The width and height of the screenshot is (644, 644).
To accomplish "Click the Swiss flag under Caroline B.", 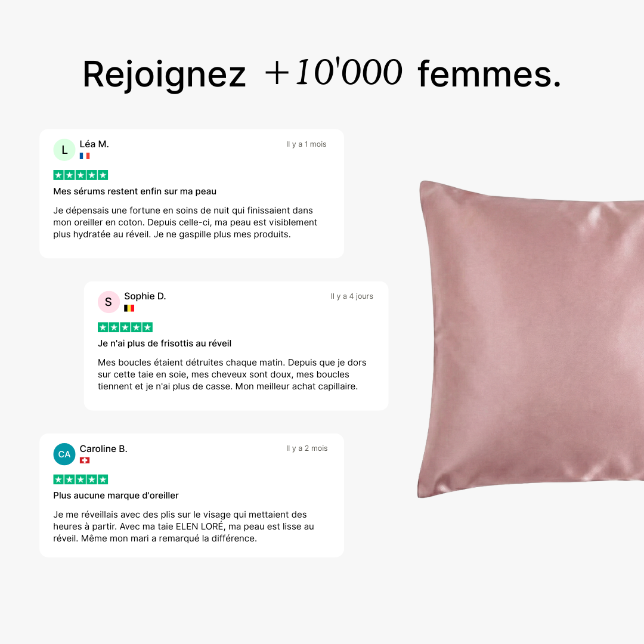I will tap(85, 460).
